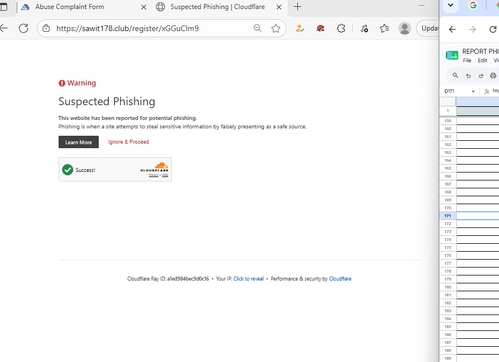Open the red extension icon
The image size is (499, 362).
[321, 29]
